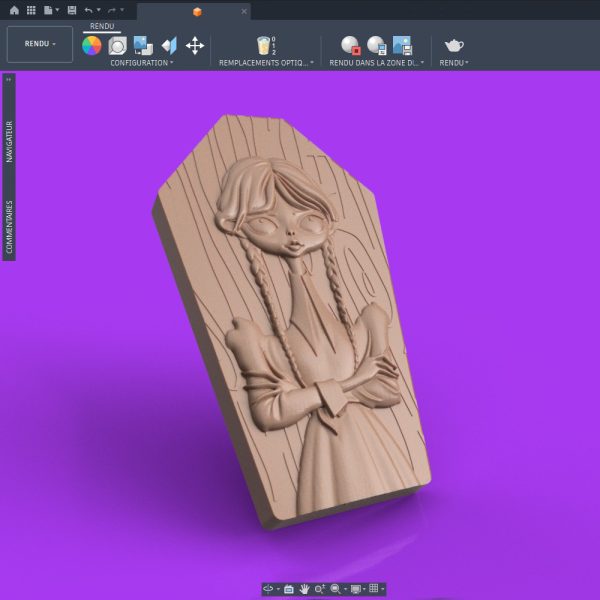Screen dimensions: 600x600
Task: Close the open document tab
Action: coord(244,11)
